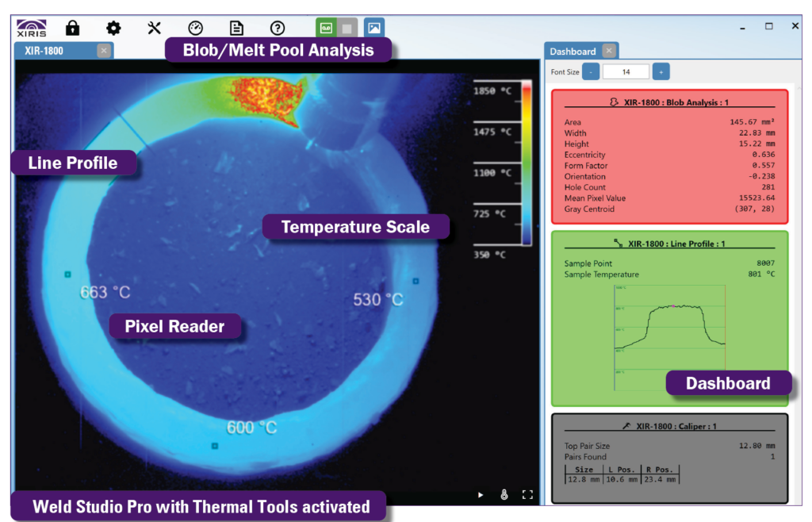Click the blue image snapshot icon
Image resolution: width=812 pixels, height=522 pixels.
[373, 28]
